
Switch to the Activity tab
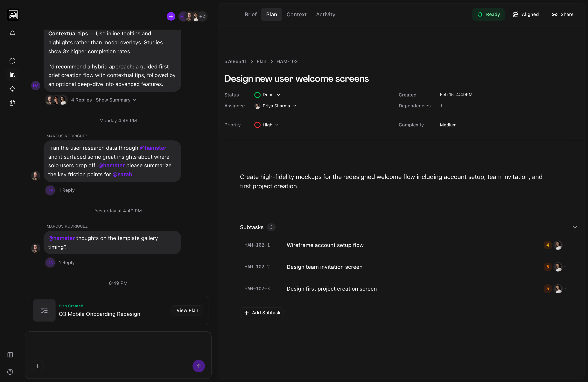pos(325,14)
